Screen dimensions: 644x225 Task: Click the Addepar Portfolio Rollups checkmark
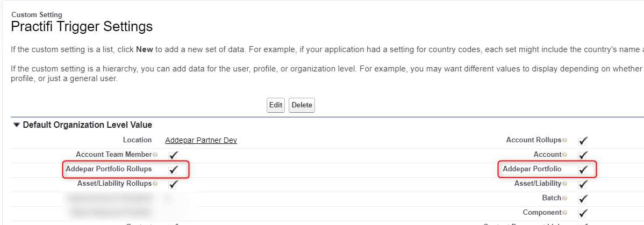[x=173, y=170]
